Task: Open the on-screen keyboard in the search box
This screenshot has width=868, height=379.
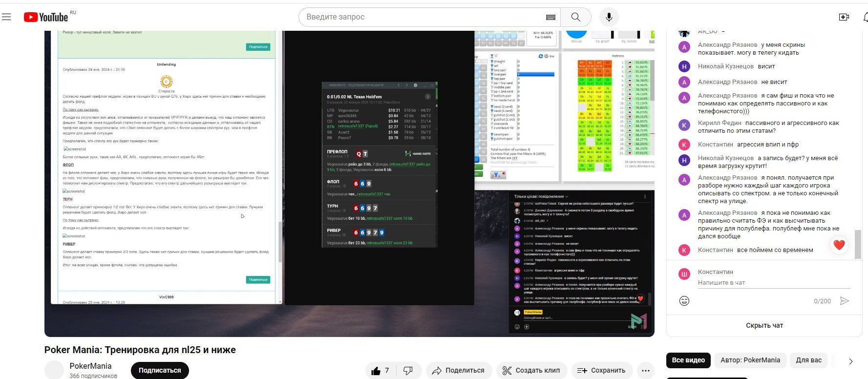Action: 550,17
